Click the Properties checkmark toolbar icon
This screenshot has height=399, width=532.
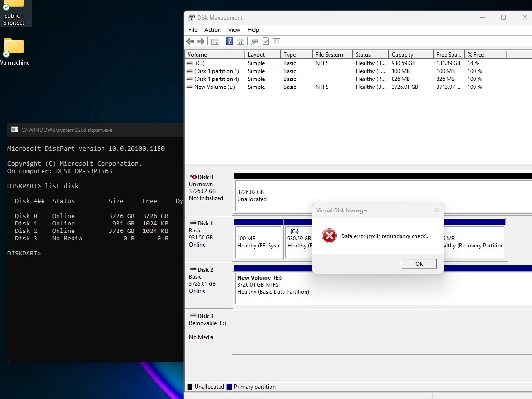pyautogui.click(x=266, y=42)
